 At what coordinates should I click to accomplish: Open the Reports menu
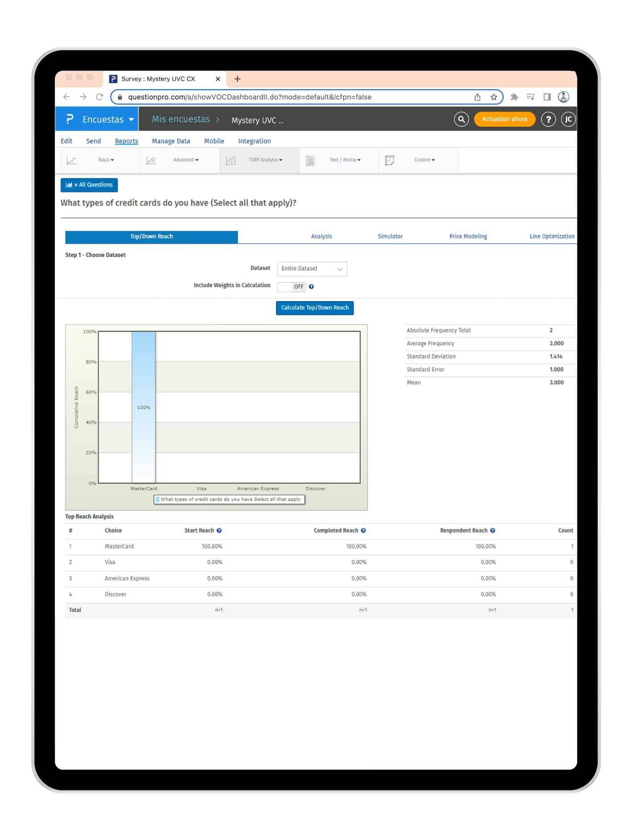127,141
